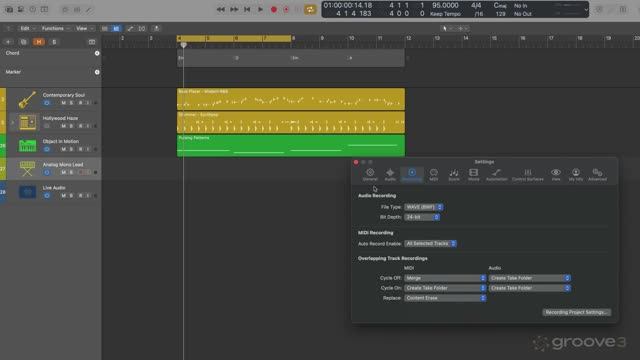Open the View pane in Settings
The image size is (640, 360).
[x=556, y=175]
